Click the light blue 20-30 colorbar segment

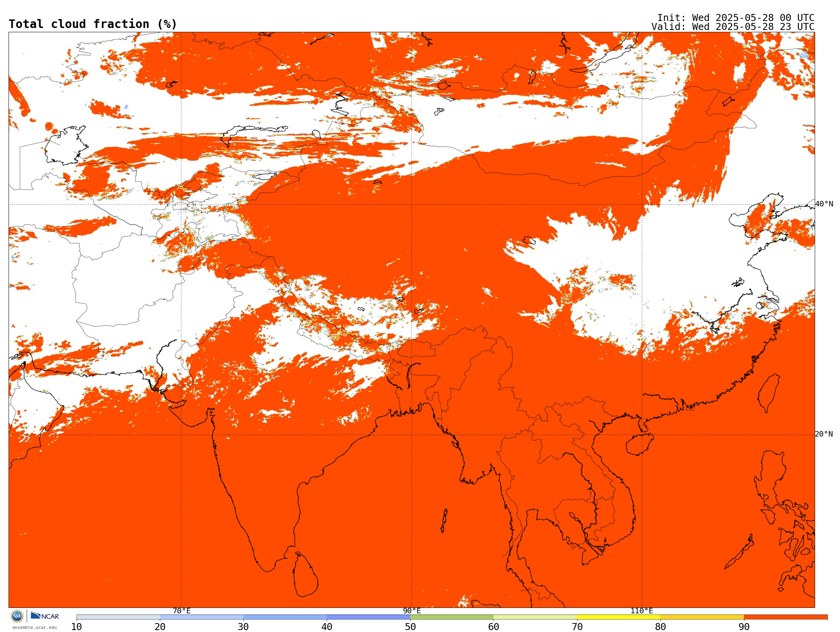pos(201,617)
